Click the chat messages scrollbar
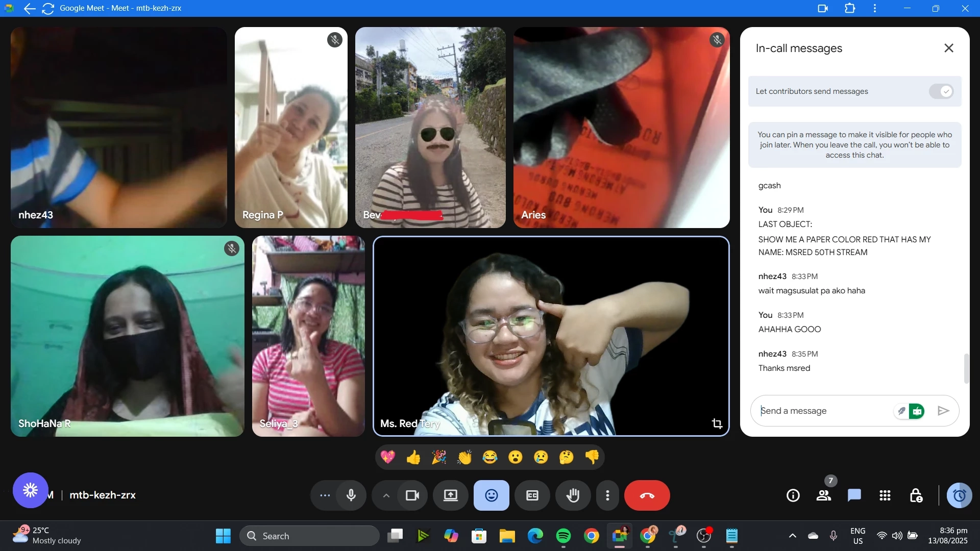 (x=966, y=368)
